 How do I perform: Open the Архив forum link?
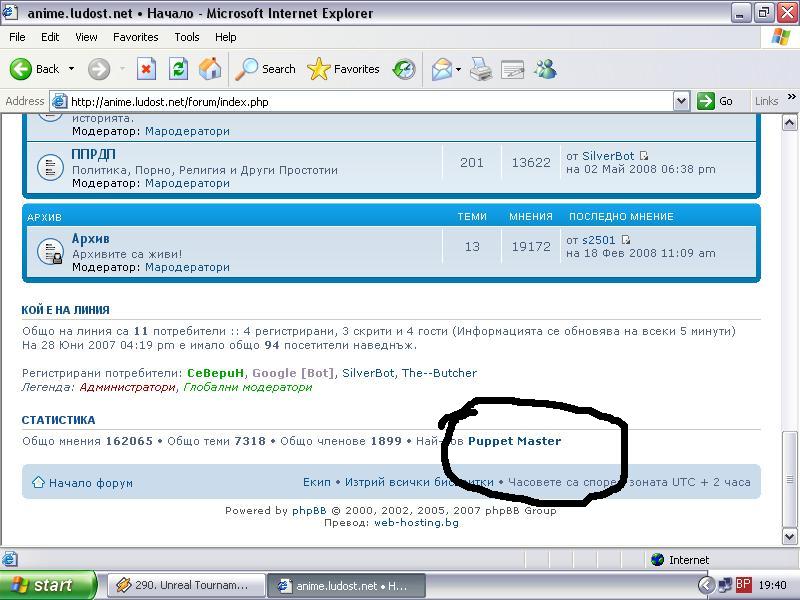coord(91,238)
